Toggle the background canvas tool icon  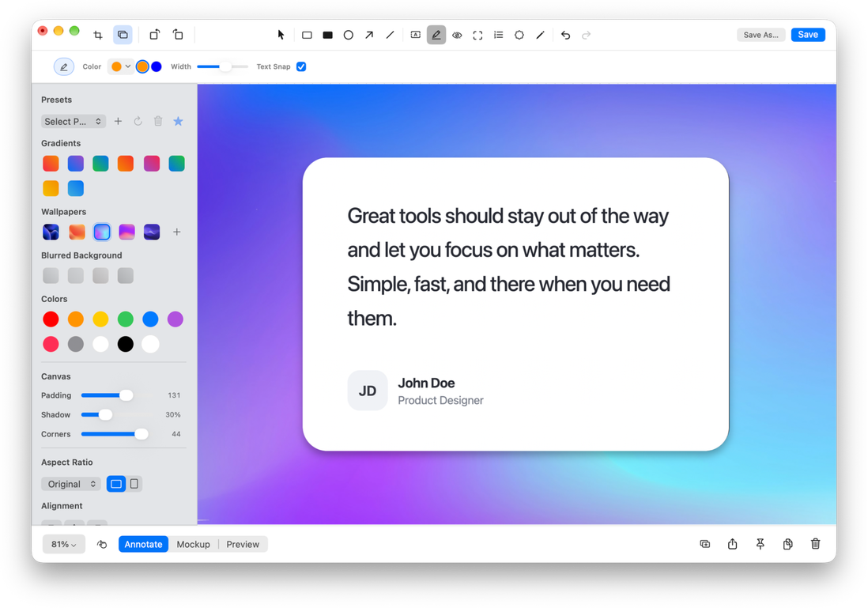pyautogui.click(x=123, y=35)
